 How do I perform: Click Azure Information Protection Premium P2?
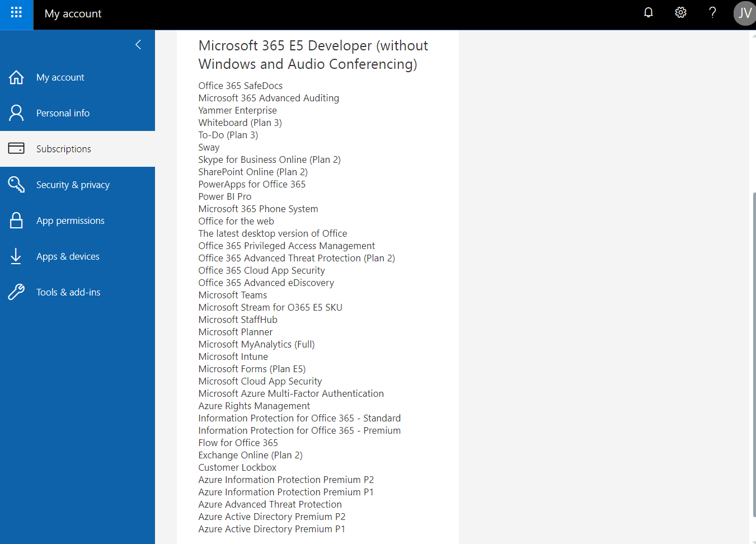286,480
